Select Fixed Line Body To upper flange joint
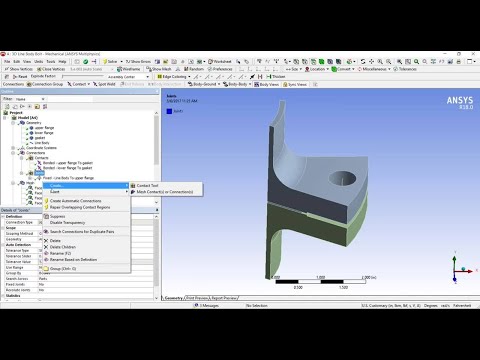 pyautogui.click(x=68, y=178)
